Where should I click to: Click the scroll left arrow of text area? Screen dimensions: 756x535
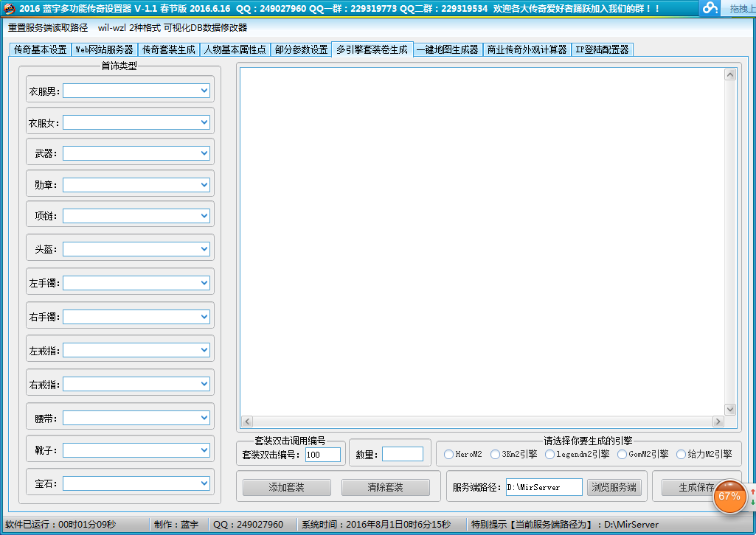pyautogui.click(x=247, y=422)
